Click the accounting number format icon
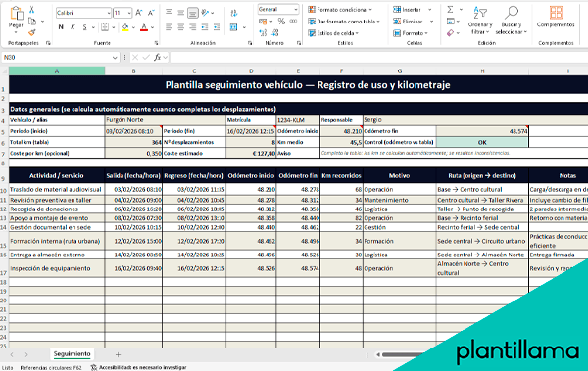Image resolution: width=588 pixels, height=371 pixels. click(263, 22)
